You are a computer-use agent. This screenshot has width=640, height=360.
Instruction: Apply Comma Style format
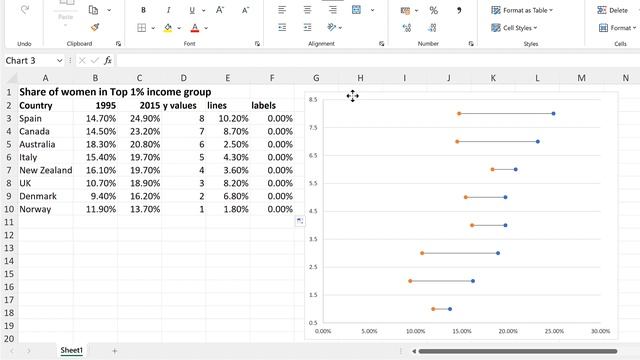459,11
